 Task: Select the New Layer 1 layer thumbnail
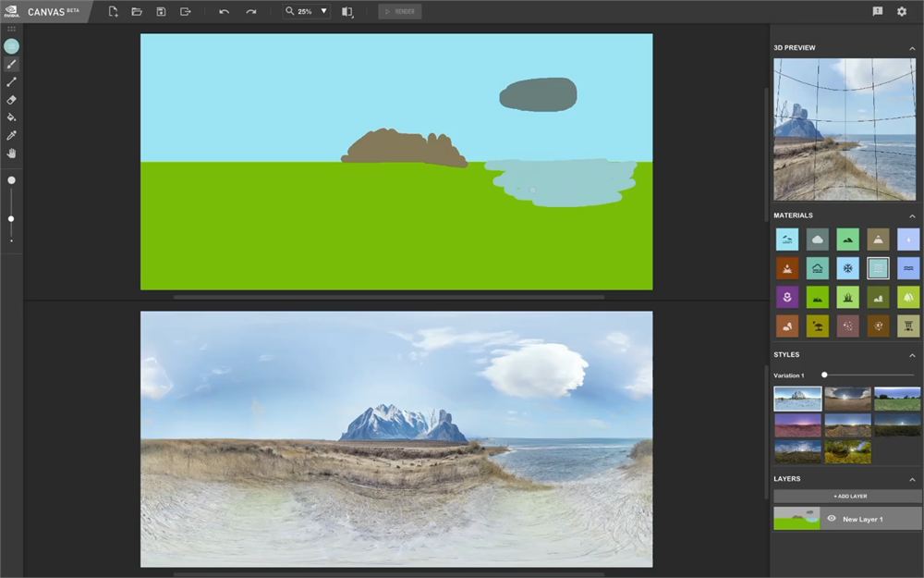pyautogui.click(x=796, y=519)
